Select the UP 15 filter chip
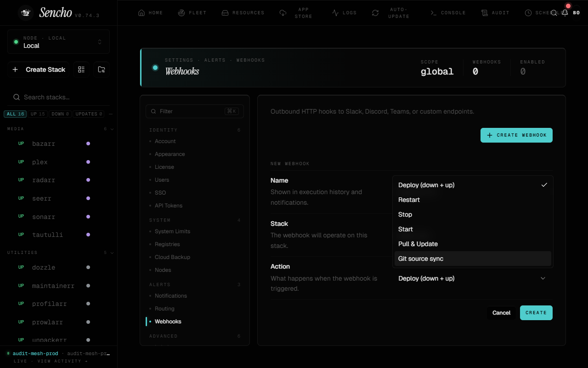The height and width of the screenshot is (368, 588). coord(38,114)
